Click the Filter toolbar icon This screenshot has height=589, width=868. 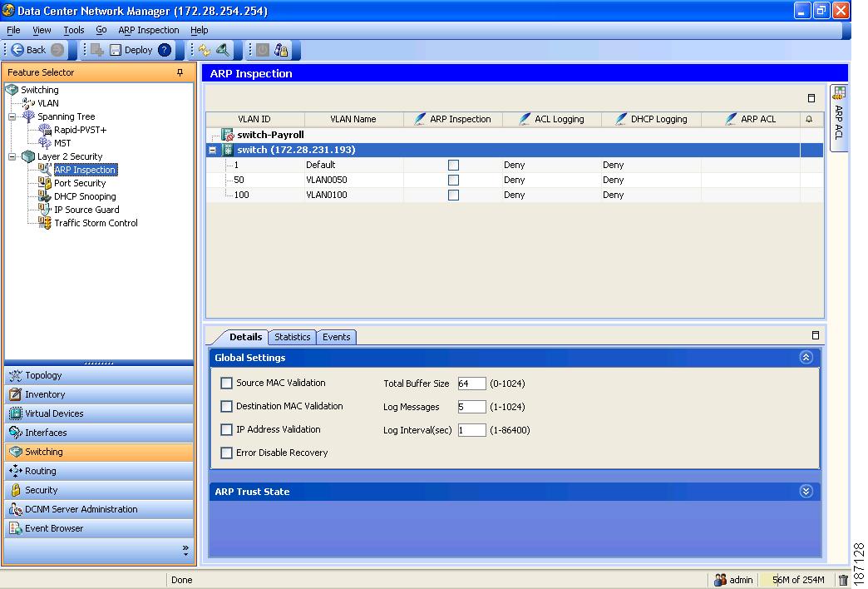221,49
